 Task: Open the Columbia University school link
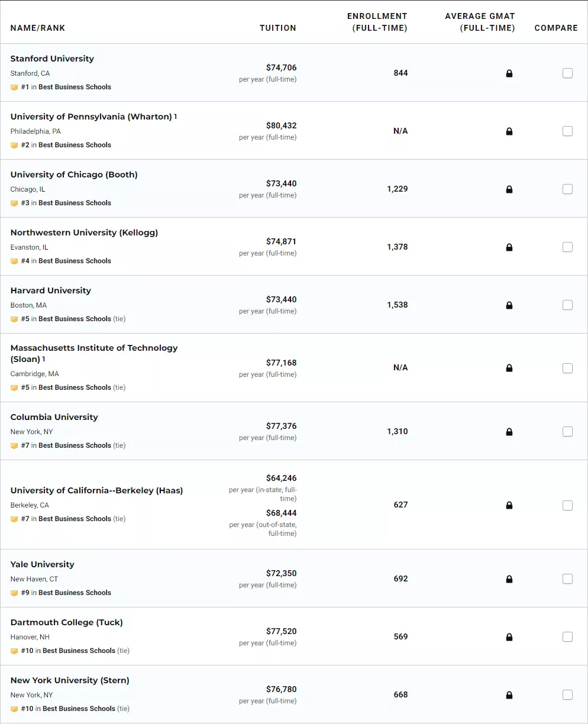[54, 417]
